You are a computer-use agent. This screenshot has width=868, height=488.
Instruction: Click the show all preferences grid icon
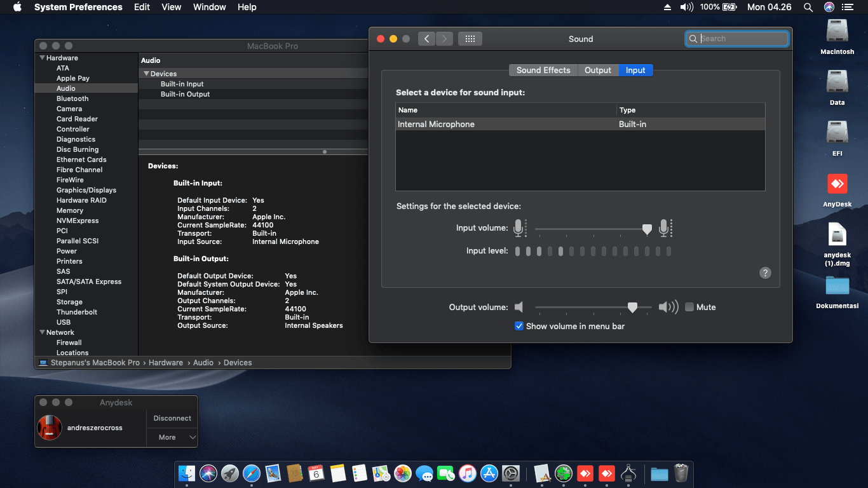click(x=470, y=39)
